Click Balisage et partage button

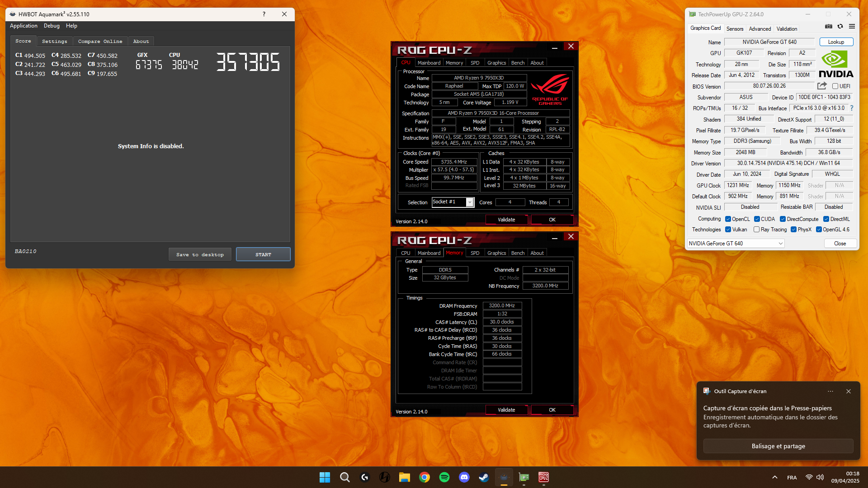(778, 446)
